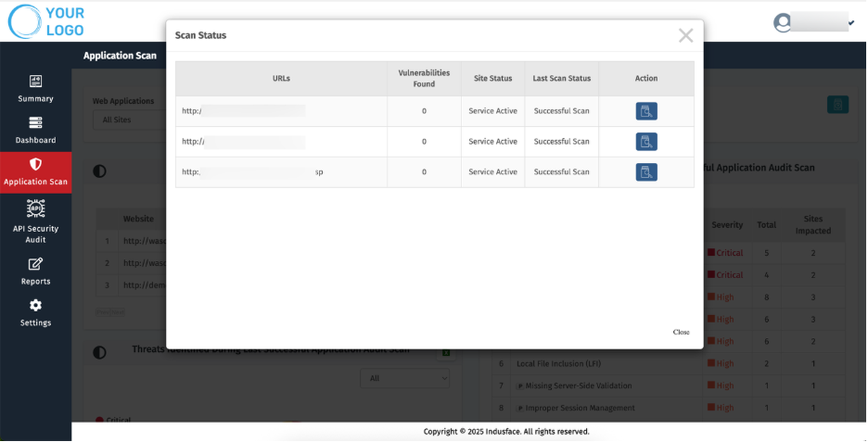This screenshot has width=868, height=442.
Task: Select the URLs column header
Action: click(281, 79)
